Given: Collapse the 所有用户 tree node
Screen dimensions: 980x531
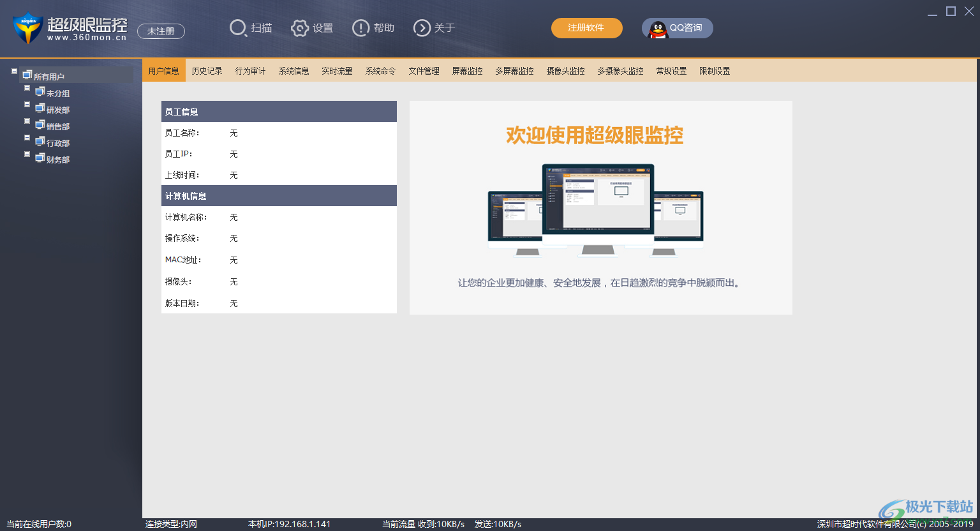Looking at the screenshot, I should point(14,71).
